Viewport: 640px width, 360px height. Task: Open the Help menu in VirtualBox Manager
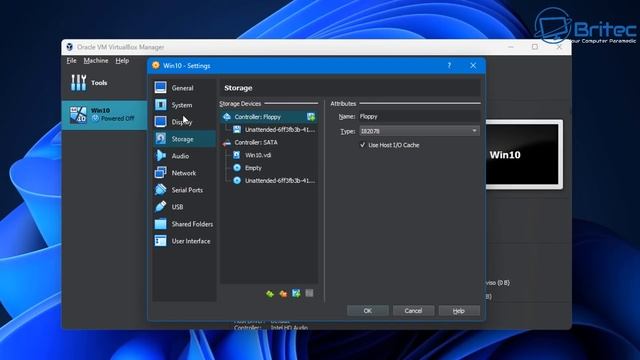(x=122, y=61)
